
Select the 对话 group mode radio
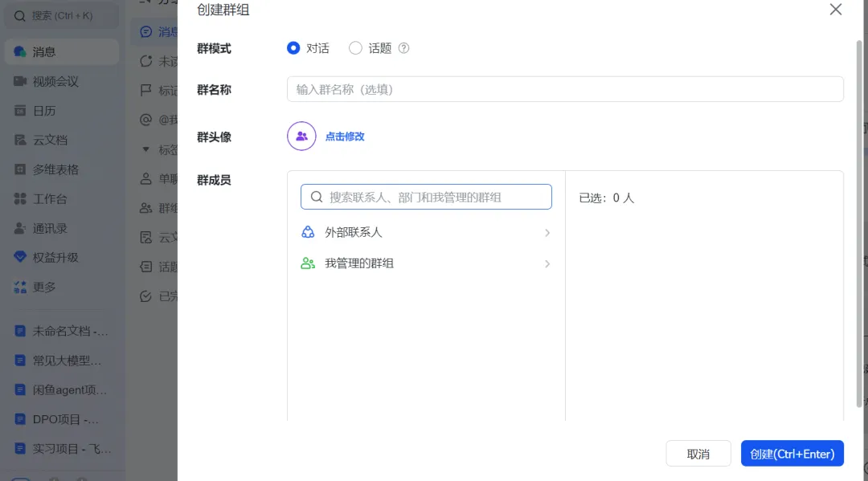(293, 48)
